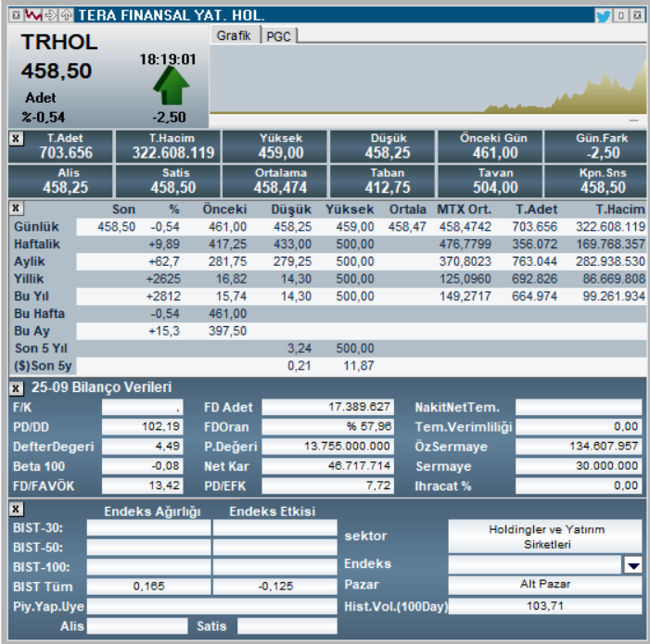Click the PD/DD value 102,19 field
This screenshot has width=650, height=644.
click(142, 426)
